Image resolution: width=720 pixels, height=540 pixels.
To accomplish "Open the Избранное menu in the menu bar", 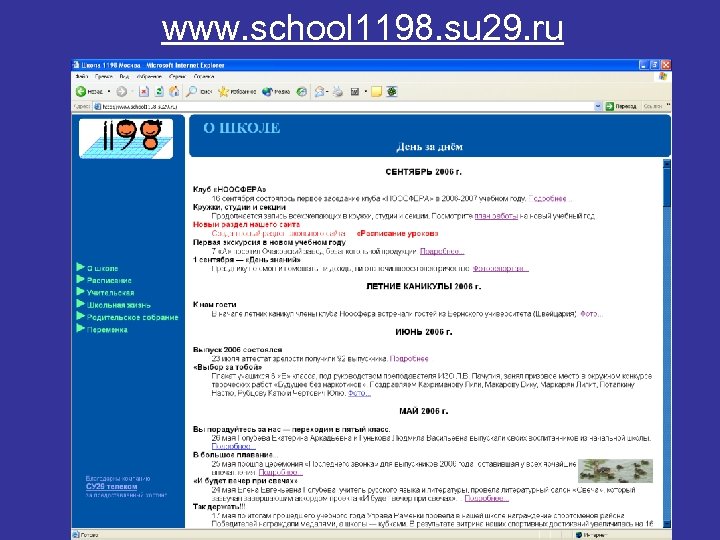I will tap(149, 77).
